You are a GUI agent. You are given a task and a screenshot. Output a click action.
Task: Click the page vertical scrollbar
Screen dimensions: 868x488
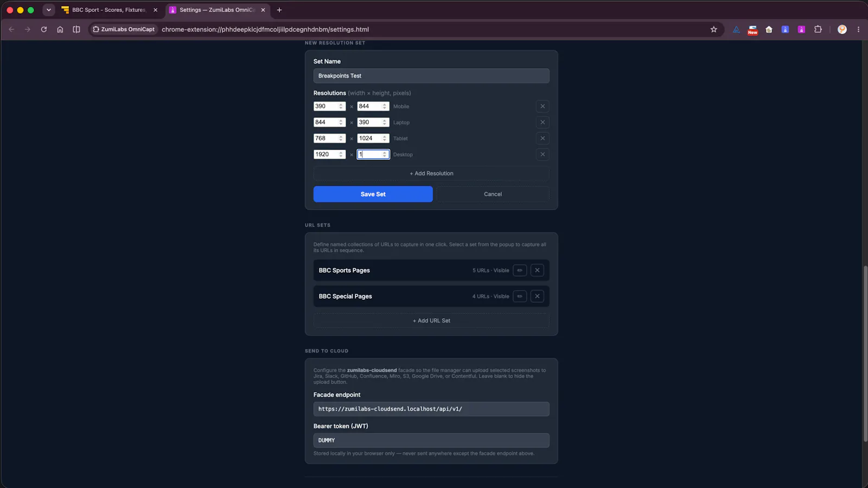(x=865, y=354)
